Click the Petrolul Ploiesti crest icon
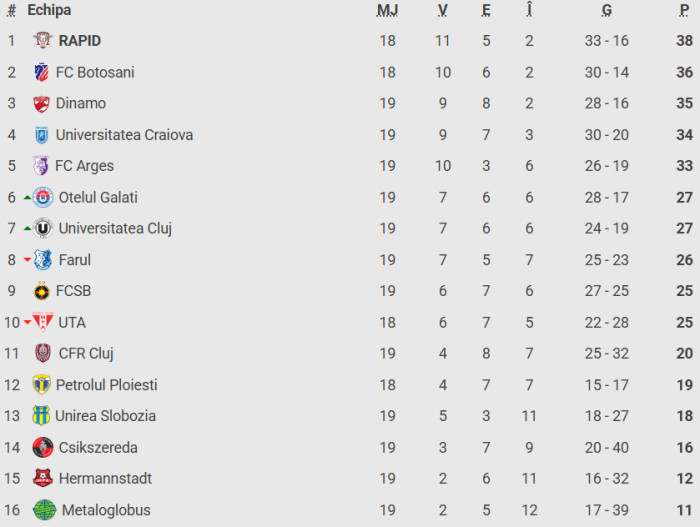700x527 pixels. pyautogui.click(x=41, y=385)
